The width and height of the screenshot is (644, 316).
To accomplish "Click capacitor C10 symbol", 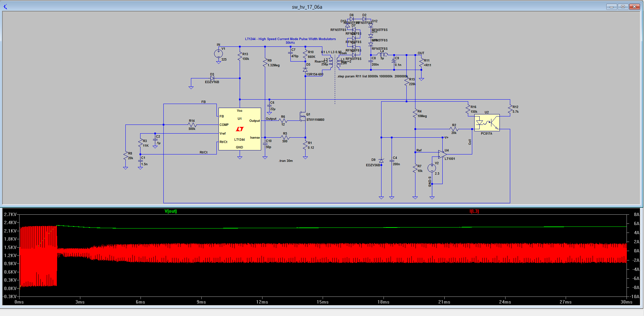I will 265,144.
